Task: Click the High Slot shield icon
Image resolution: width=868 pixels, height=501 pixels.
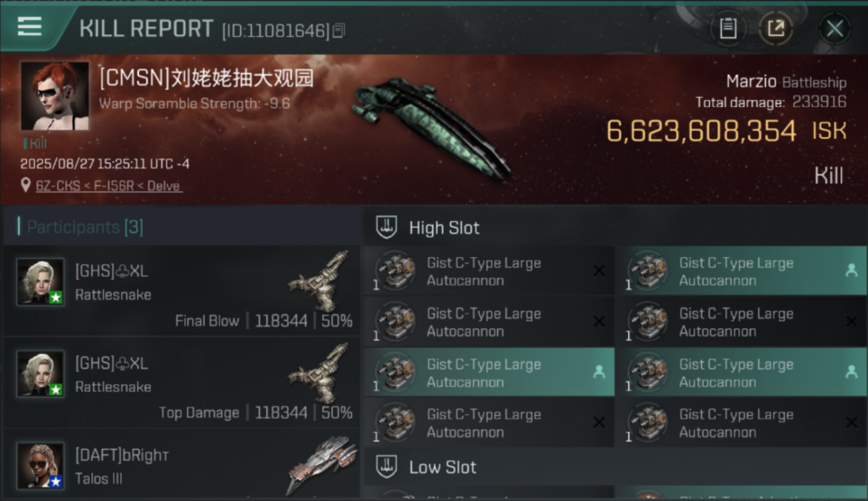Action: 387,227
